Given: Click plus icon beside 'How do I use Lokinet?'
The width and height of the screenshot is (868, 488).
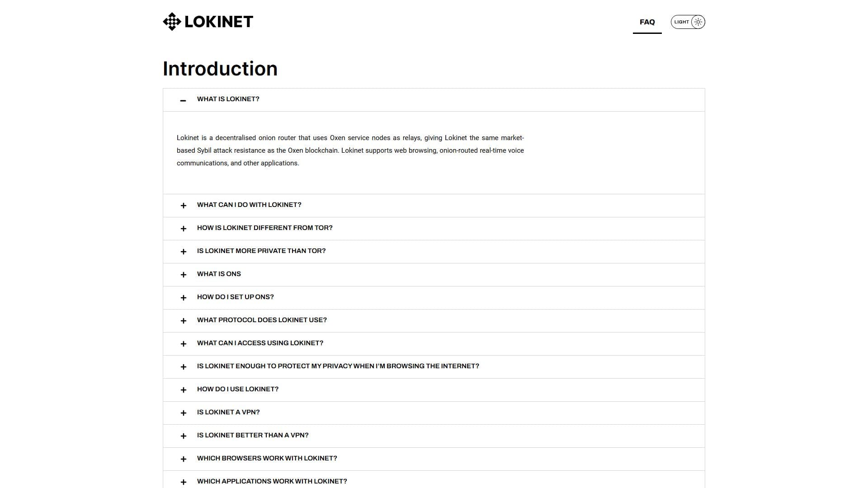Looking at the screenshot, I should [x=183, y=390].
